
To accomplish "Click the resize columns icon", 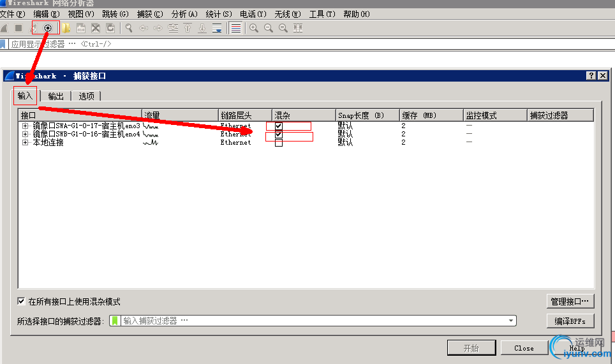I will (x=298, y=28).
